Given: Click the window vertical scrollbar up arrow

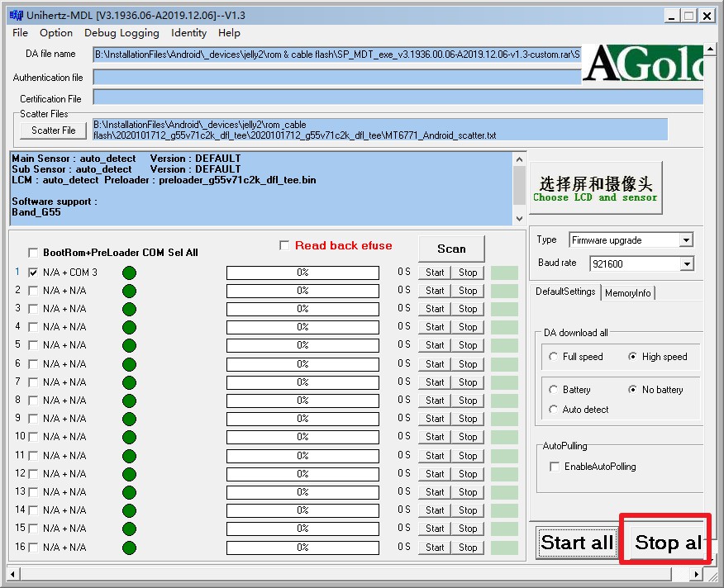Looking at the screenshot, I should pyautogui.click(x=710, y=49).
